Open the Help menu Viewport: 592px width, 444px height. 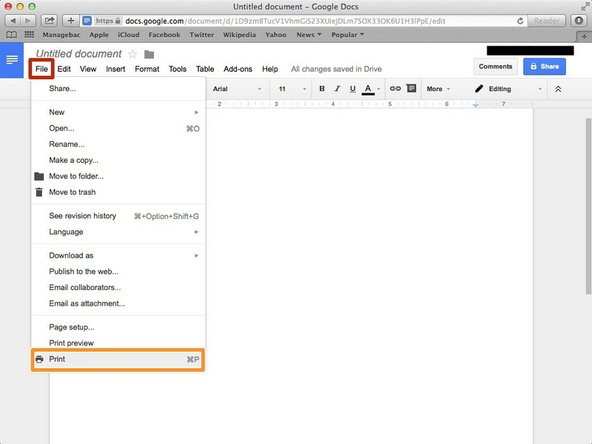click(x=270, y=69)
